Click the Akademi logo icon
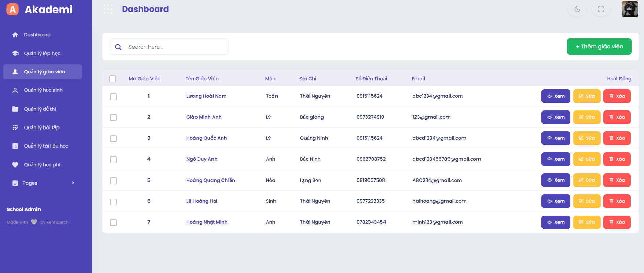This screenshot has height=273, width=644. (13, 9)
